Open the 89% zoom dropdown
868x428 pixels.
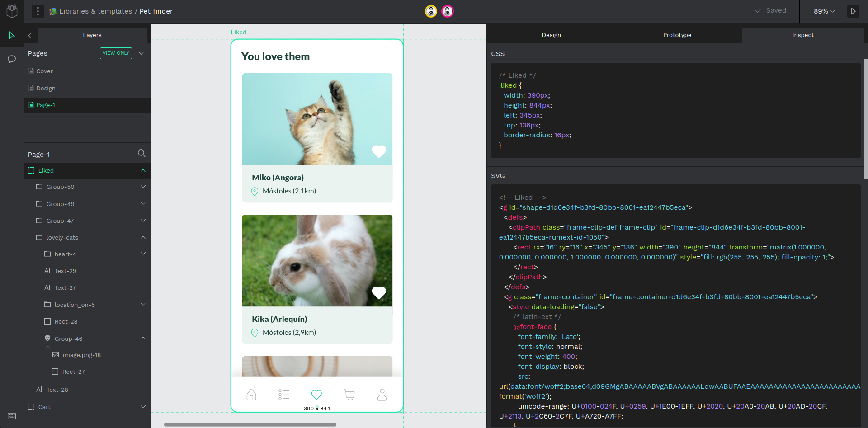824,11
